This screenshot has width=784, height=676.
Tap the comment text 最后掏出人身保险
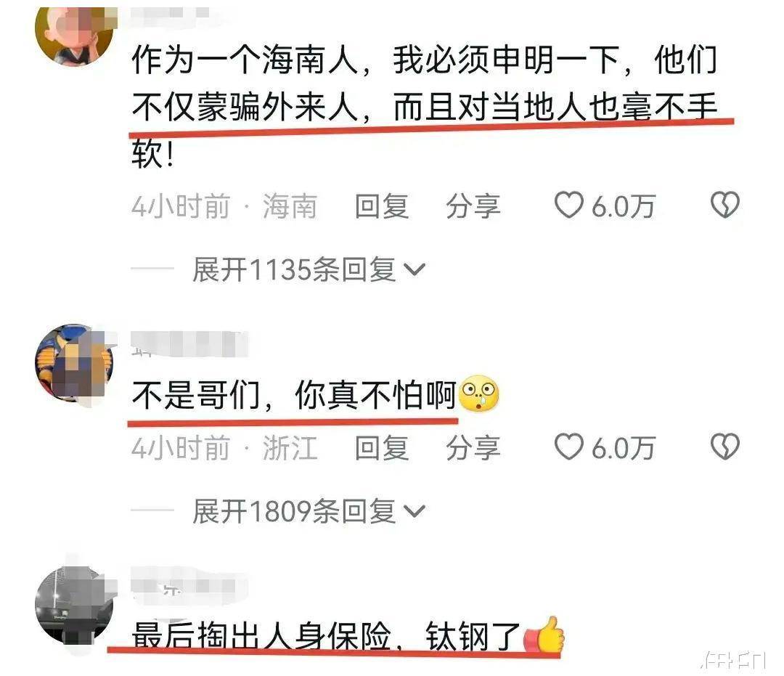pyautogui.click(x=261, y=635)
